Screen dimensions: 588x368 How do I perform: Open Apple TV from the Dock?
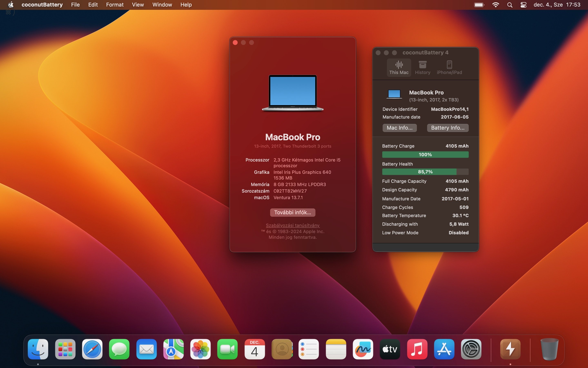click(390, 349)
